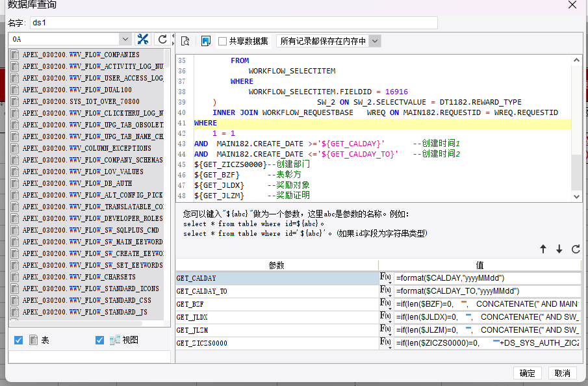588x386 pixels.
Task: Select the GET_ZICZS0000 parameter name
Action: click(x=202, y=343)
